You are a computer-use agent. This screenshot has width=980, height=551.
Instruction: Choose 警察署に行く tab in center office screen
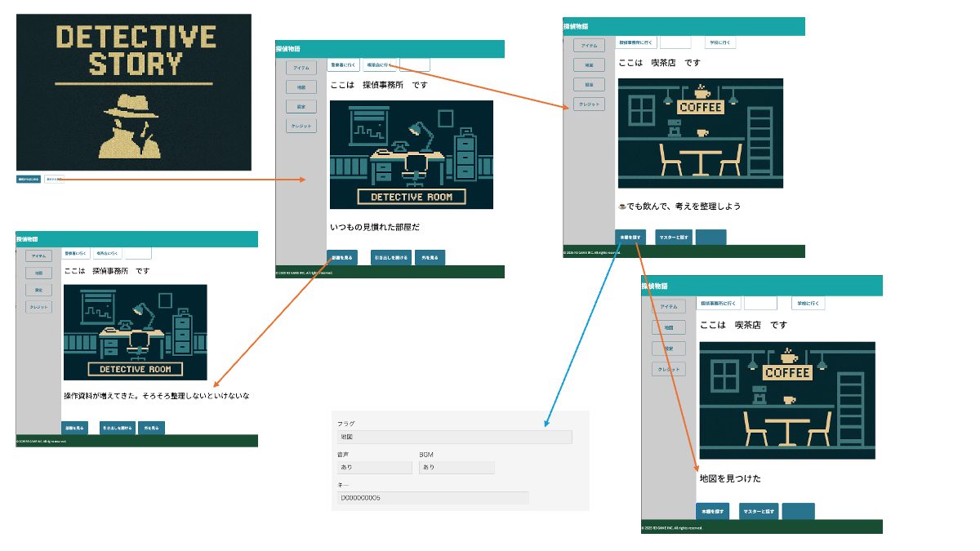(343, 64)
